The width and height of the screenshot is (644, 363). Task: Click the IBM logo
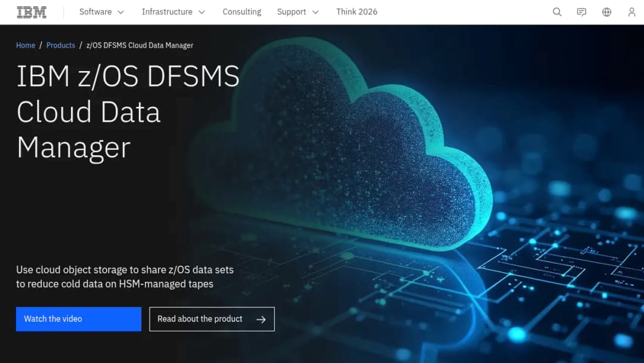click(32, 13)
